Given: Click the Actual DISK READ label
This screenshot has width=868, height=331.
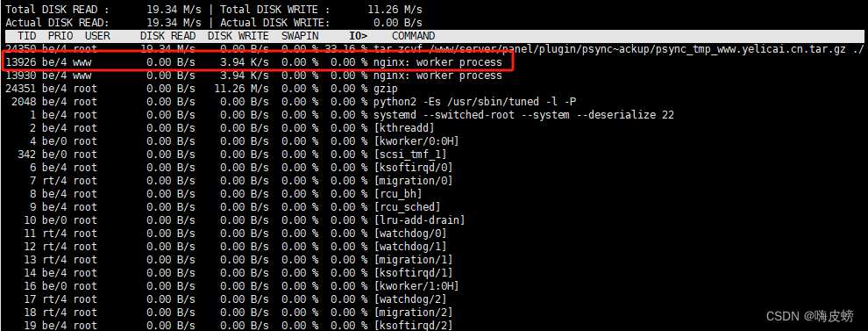Looking at the screenshot, I should click(x=57, y=23).
